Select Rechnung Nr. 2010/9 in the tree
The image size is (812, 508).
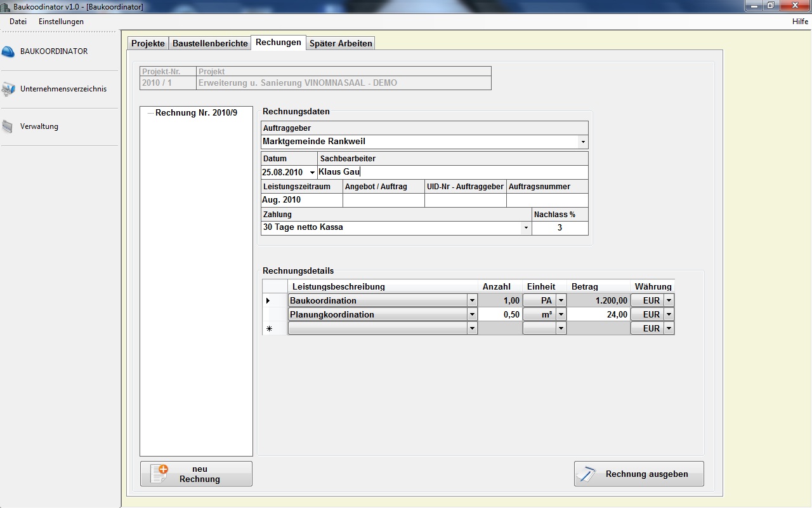click(x=196, y=112)
